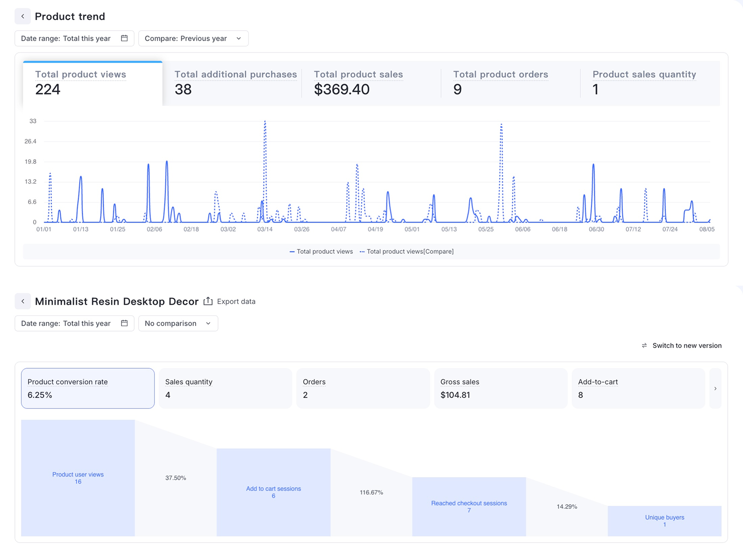Open calendar icon in Product trend date range
This screenshot has width=743, height=560.
124,38
